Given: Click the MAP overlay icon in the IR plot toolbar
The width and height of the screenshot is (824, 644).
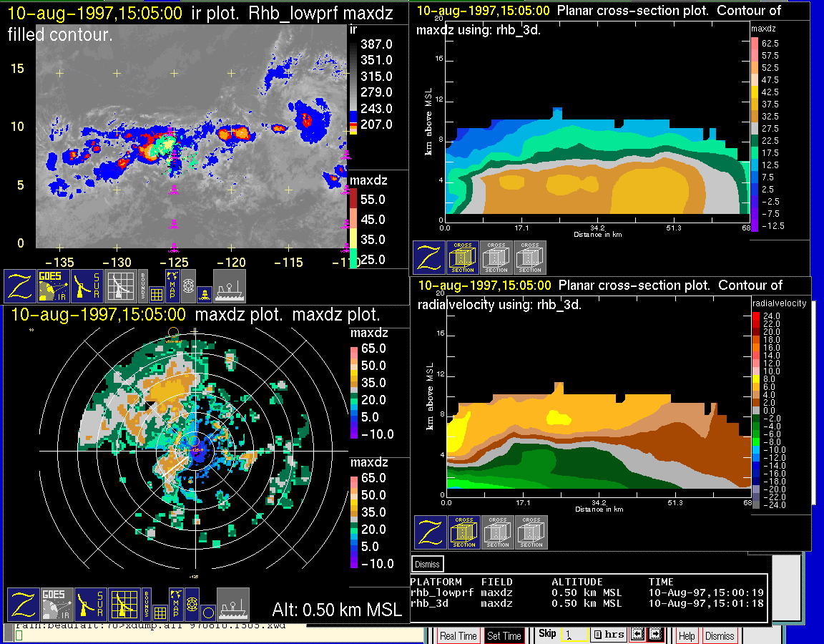Looking at the screenshot, I should pyautogui.click(x=172, y=286).
